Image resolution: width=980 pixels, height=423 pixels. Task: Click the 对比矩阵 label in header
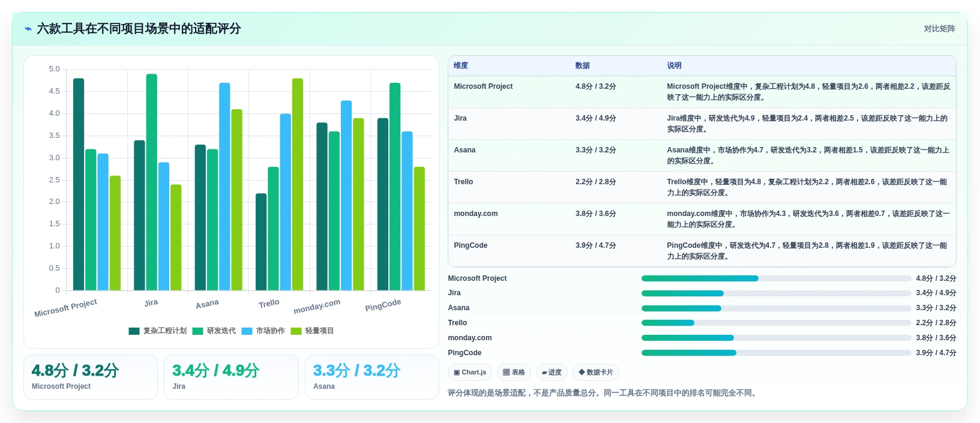point(939,29)
